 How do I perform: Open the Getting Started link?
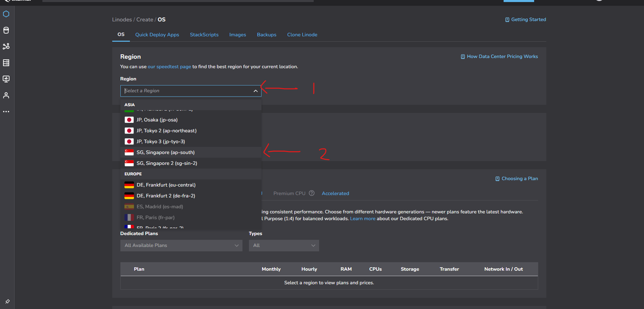tap(526, 20)
